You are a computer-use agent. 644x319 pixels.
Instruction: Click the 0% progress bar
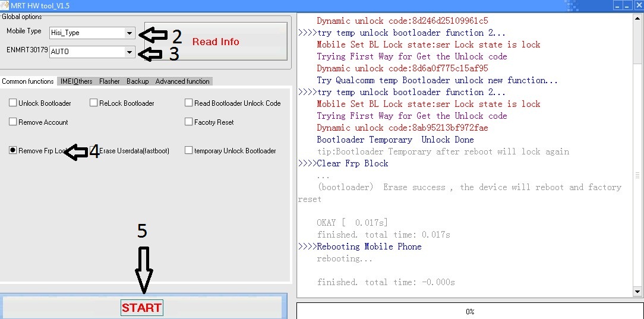point(470,311)
